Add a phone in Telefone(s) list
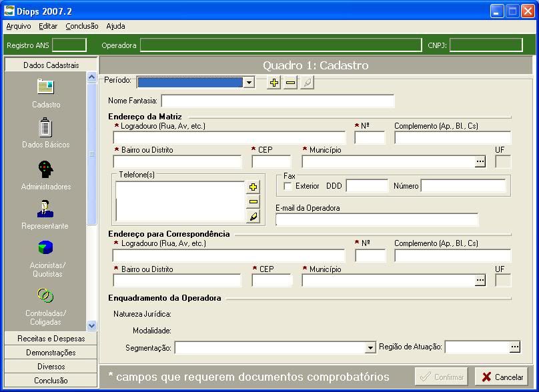The height and width of the screenshot is (392, 539). (x=253, y=187)
